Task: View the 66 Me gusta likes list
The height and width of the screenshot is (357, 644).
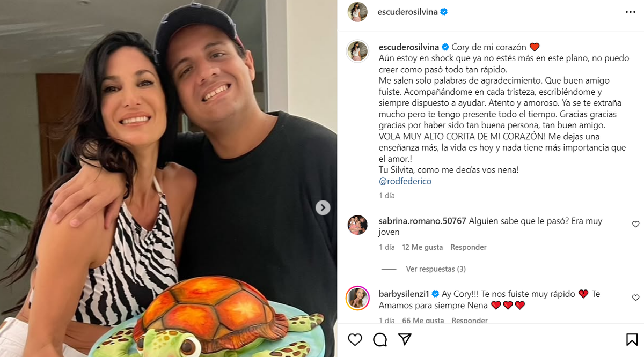Action: [423, 321]
